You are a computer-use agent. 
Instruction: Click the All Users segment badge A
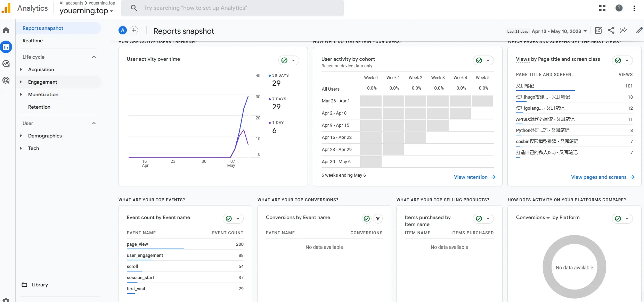pos(123,30)
